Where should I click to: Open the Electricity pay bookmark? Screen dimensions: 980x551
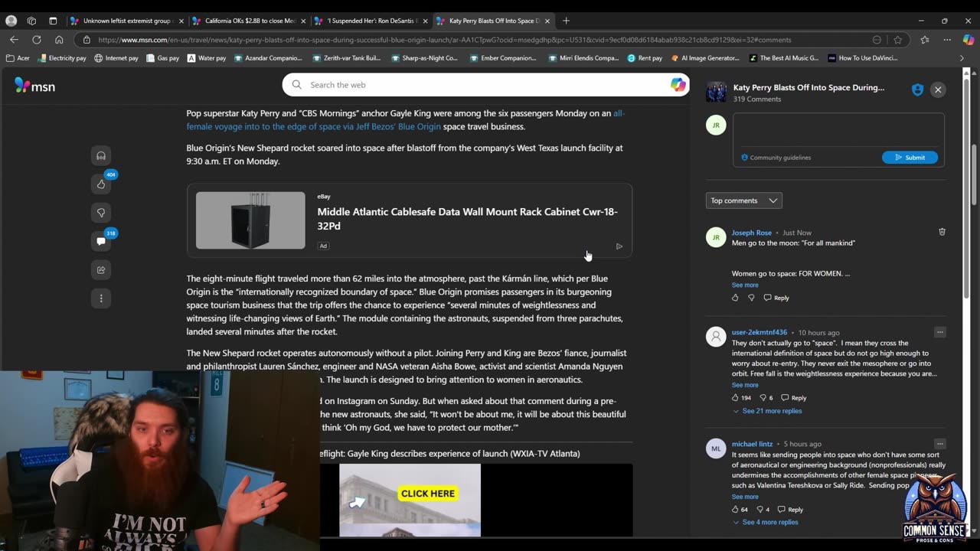[x=62, y=58]
